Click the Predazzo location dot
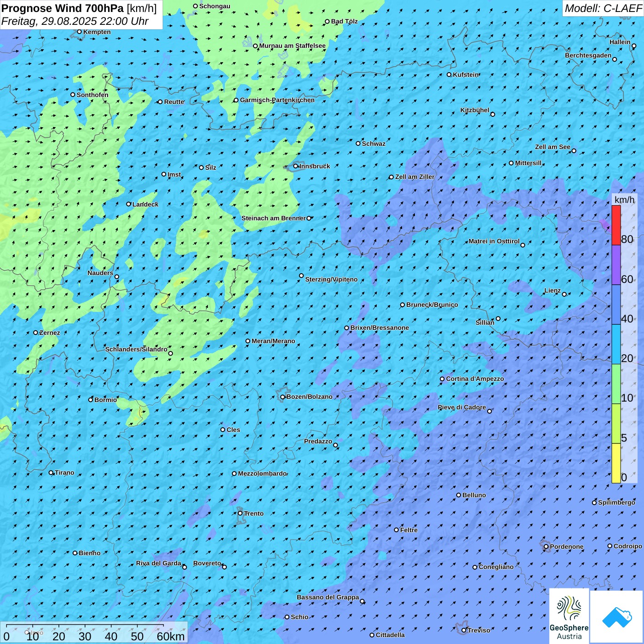 click(336, 445)
